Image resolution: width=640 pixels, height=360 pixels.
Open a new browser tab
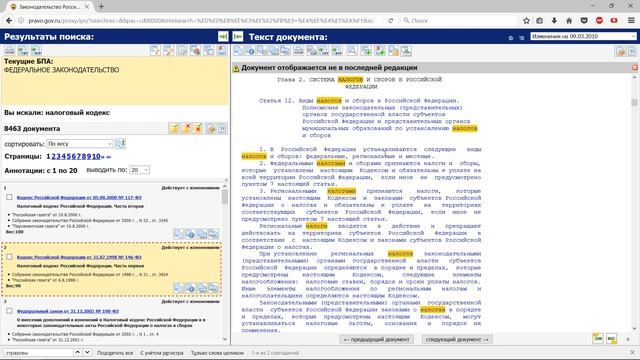[101, 7]
